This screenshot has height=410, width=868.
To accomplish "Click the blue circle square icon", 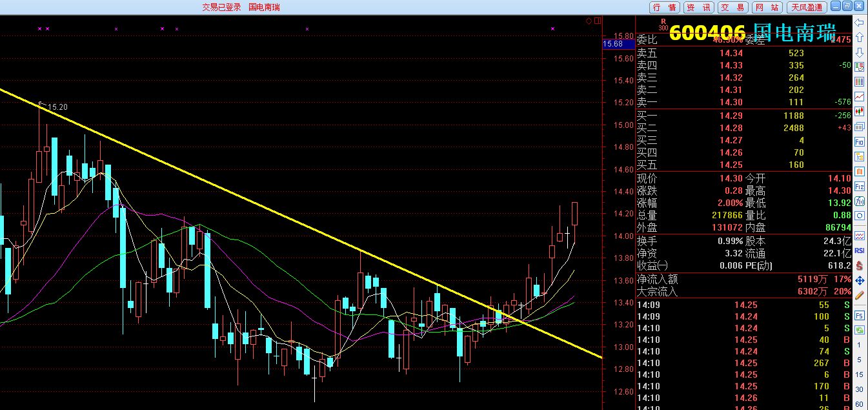I will point(859,216).
